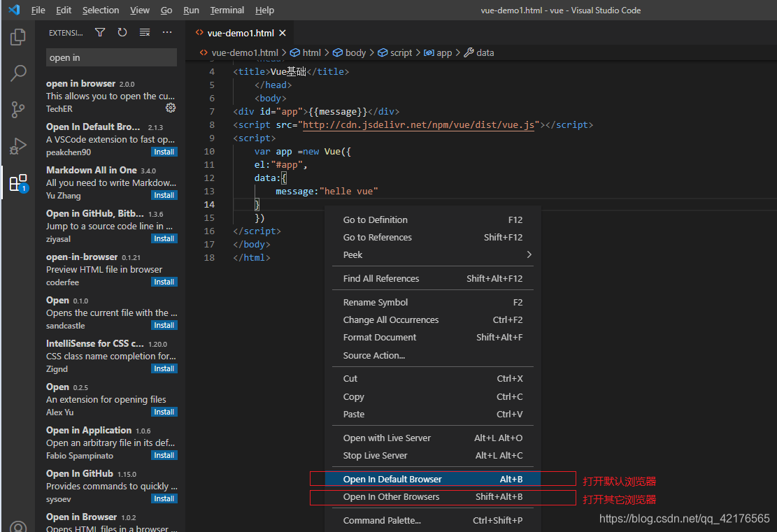Click the extensions search box
The width and height of the screenshot is (777, 532).
(x=111, y=57)
